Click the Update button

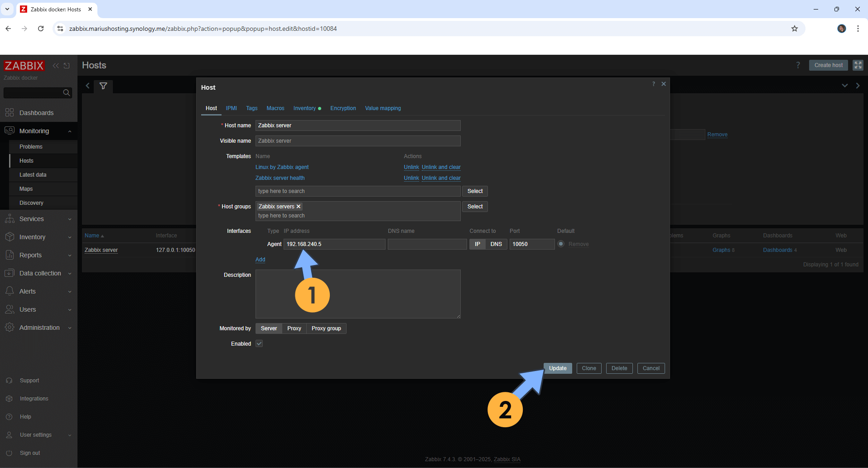[558, 368]
